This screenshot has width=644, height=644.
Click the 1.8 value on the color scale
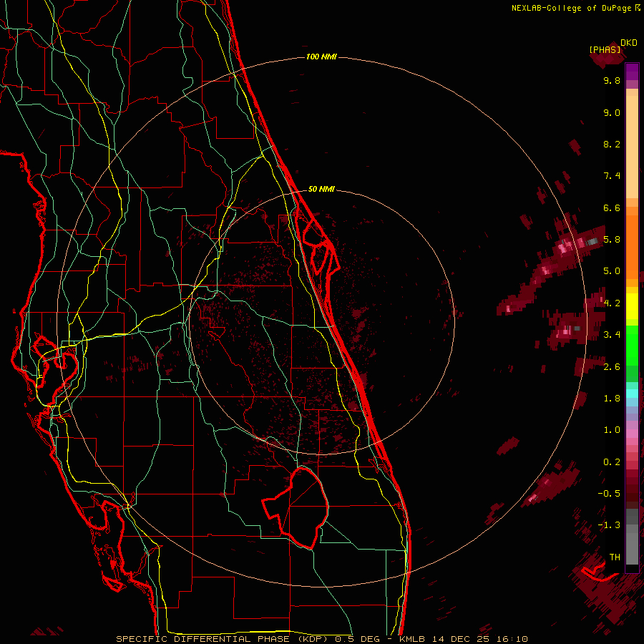coord(612,399)
